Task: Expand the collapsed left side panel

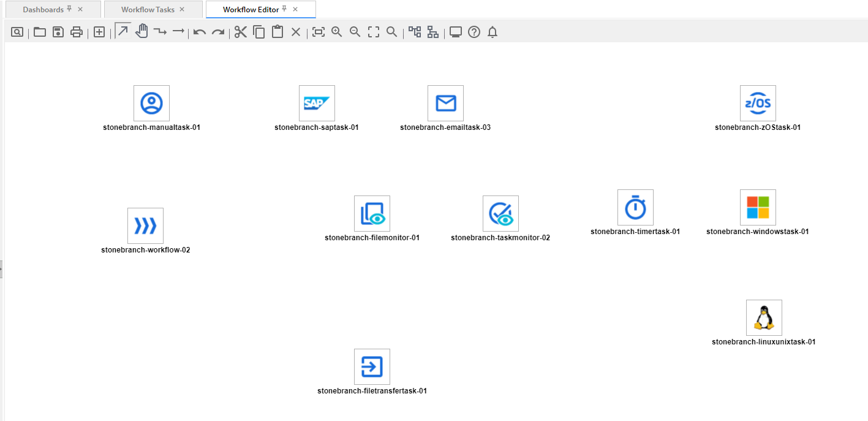Action: click(2, 268)
